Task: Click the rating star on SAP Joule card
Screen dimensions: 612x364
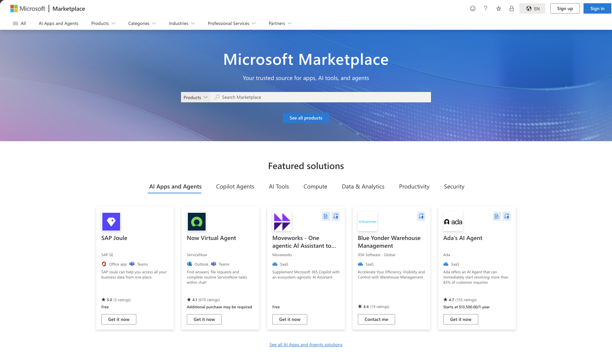Action: pos(103,300)
